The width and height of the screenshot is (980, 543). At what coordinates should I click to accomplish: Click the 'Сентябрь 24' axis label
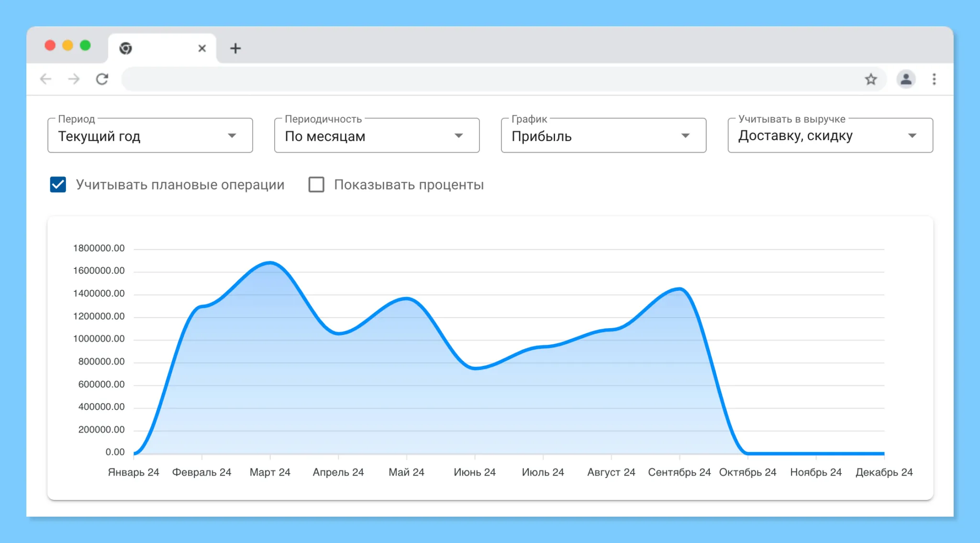click(x=679, y=472)
